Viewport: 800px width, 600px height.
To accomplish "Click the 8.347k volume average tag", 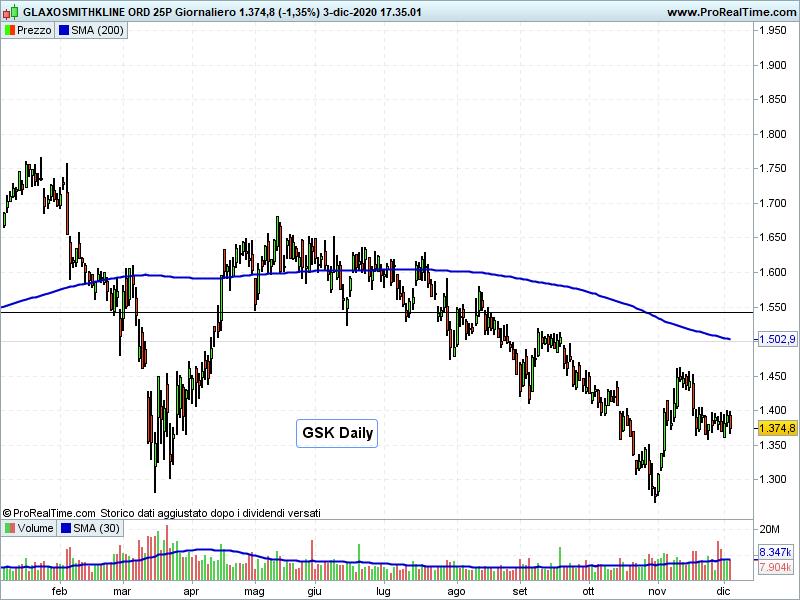I will point(776,552).
